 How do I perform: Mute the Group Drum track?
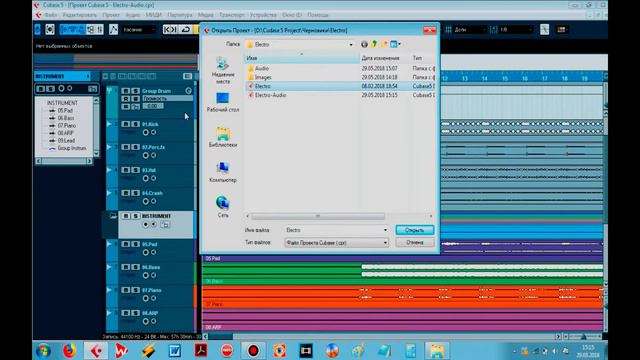coord(126,91)
